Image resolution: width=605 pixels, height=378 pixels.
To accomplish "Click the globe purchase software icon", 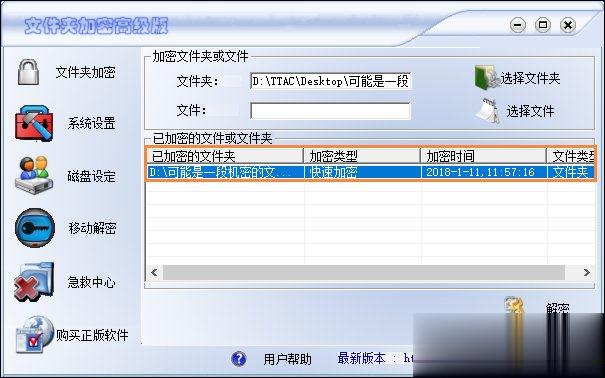I will coord(34,334).
